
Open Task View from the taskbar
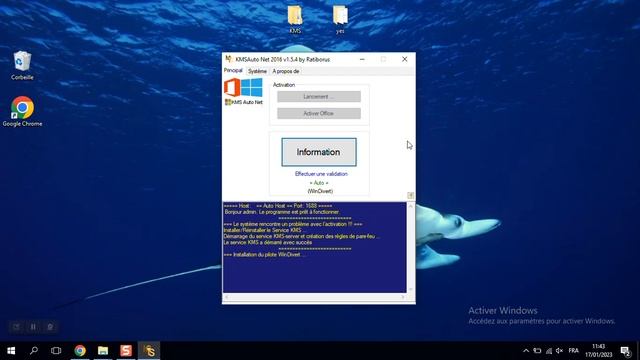click(x=56, y=351)
